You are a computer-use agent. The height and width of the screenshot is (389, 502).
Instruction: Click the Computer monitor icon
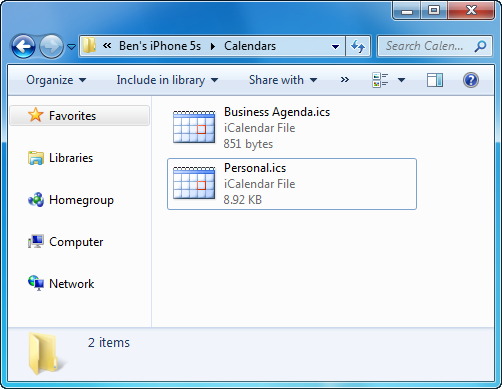coord(36,241)
